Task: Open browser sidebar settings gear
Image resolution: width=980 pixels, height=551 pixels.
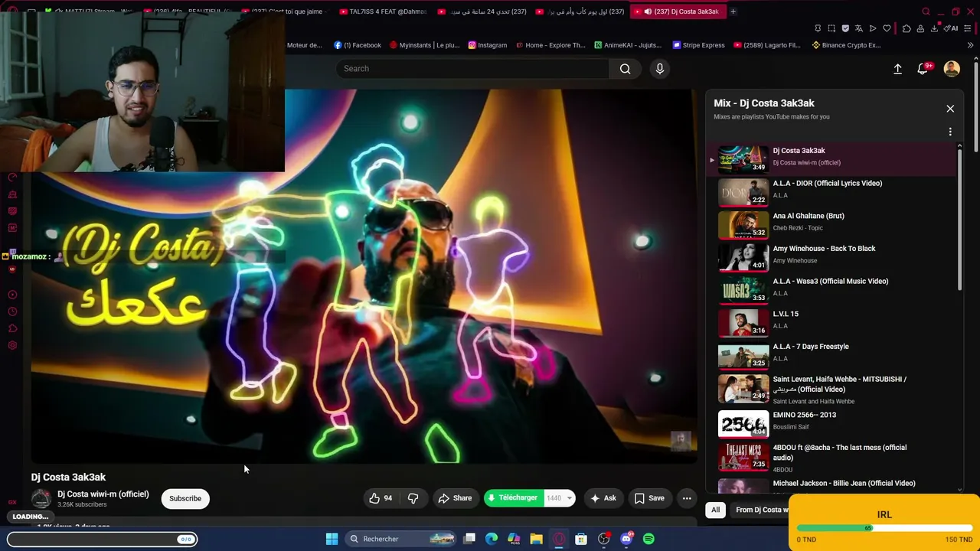Action: (12, 346)
